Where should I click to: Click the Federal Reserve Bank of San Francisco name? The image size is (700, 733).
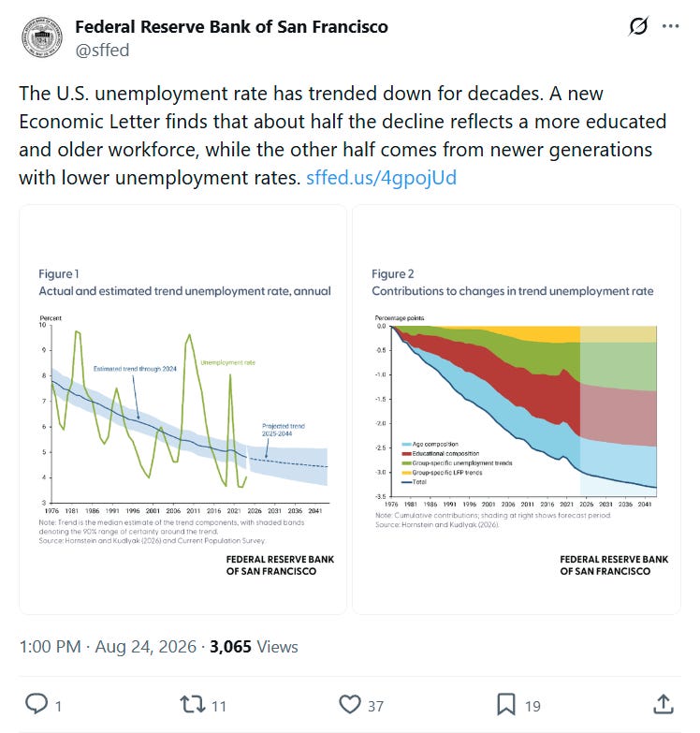[x=231, y=26]
